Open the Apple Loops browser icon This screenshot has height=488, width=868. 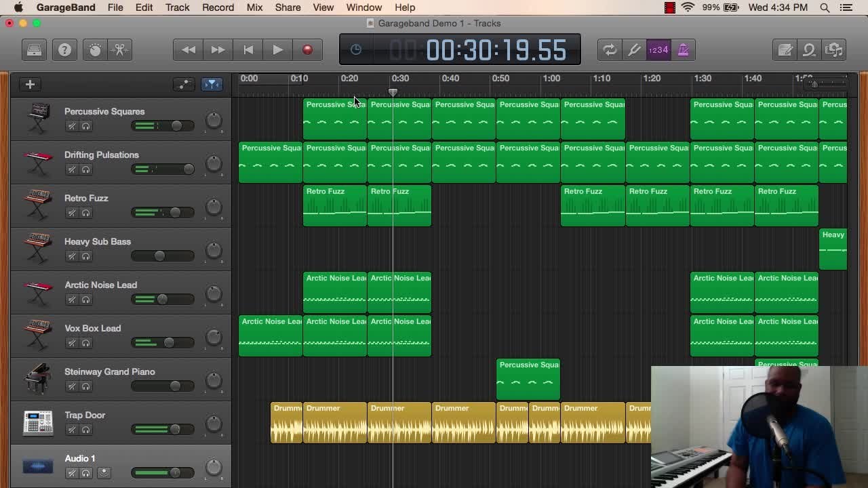click(x=809, y=50)
